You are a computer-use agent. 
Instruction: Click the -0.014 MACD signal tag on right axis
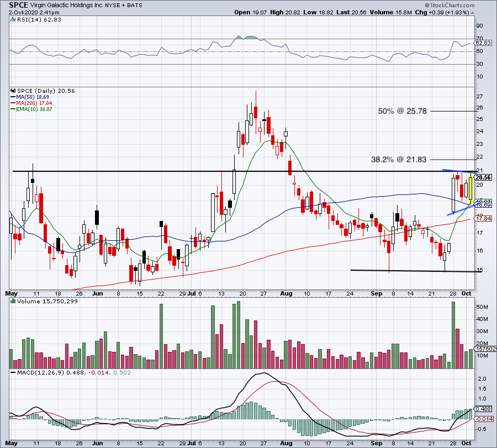(484, 419)
